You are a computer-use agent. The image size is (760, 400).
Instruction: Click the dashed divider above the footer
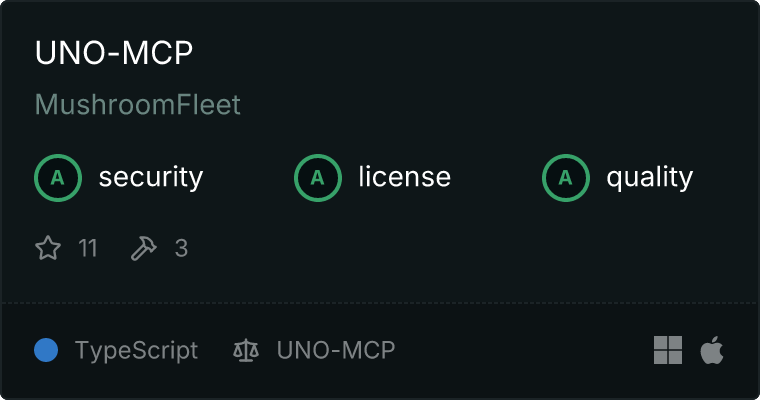coord(380,302)
